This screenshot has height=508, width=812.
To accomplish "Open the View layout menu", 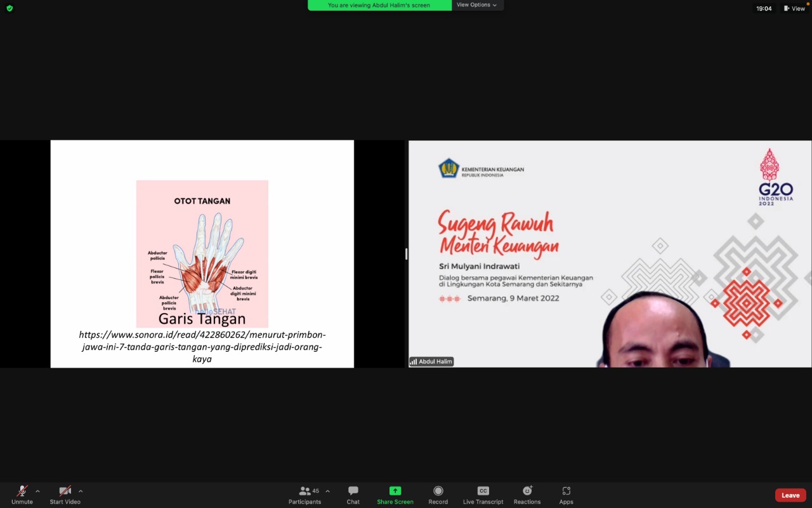I will (x=794, y=8).
